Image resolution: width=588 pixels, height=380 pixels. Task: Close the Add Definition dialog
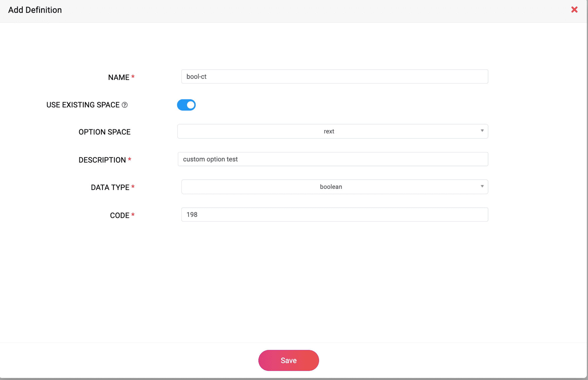point(574,10)
